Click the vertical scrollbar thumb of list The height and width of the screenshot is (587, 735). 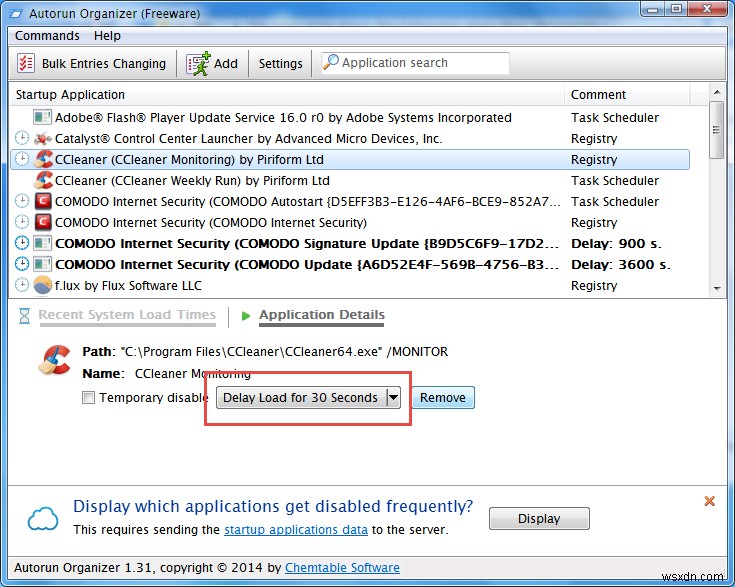pyautogui.click(x=716, y=130)
